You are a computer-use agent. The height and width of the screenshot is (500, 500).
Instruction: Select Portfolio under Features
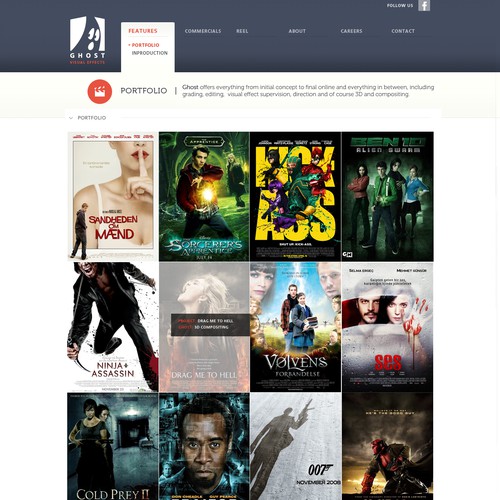coord(145,45)
